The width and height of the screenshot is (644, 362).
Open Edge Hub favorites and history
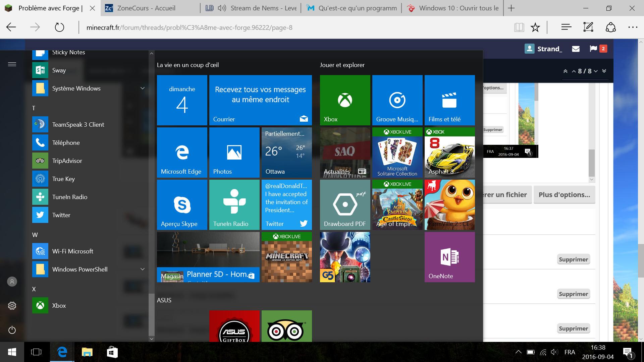point(566,27)
